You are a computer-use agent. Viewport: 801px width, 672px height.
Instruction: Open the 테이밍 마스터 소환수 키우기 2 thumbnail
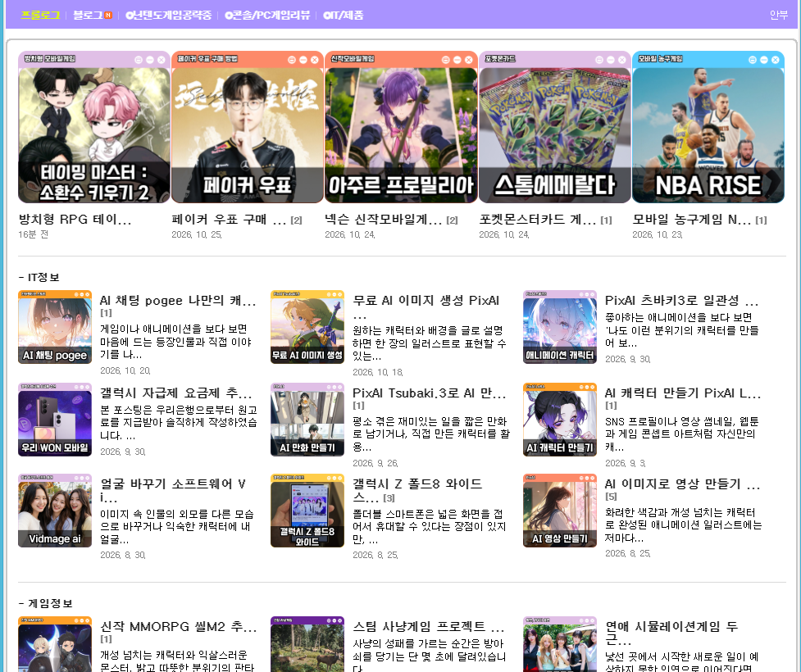94,127
